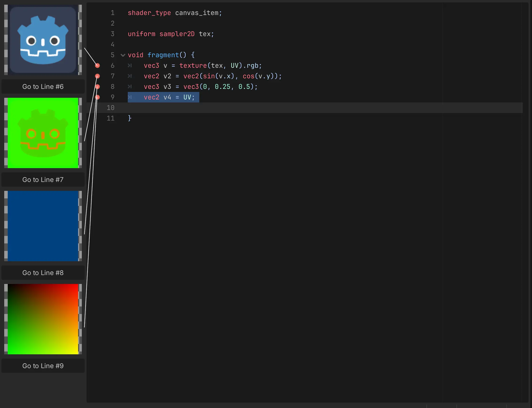Click the step indicator icon on line 9

[x=130, y=97]
